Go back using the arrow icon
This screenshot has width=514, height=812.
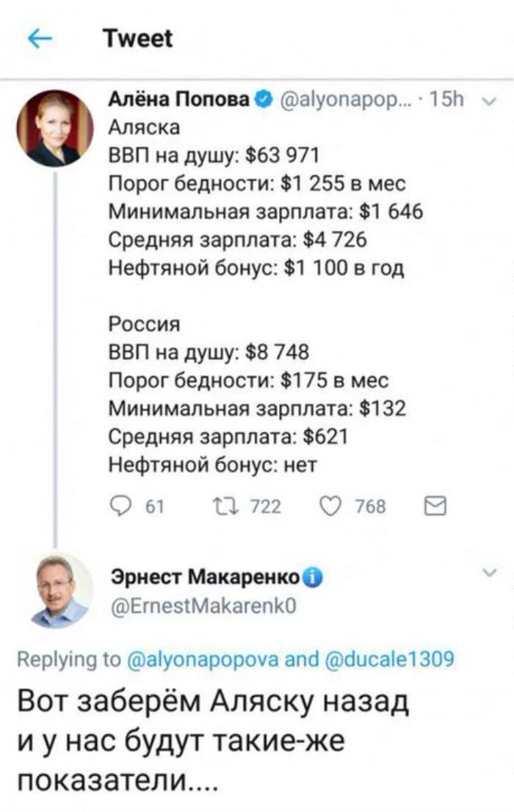tap(40, 40)
